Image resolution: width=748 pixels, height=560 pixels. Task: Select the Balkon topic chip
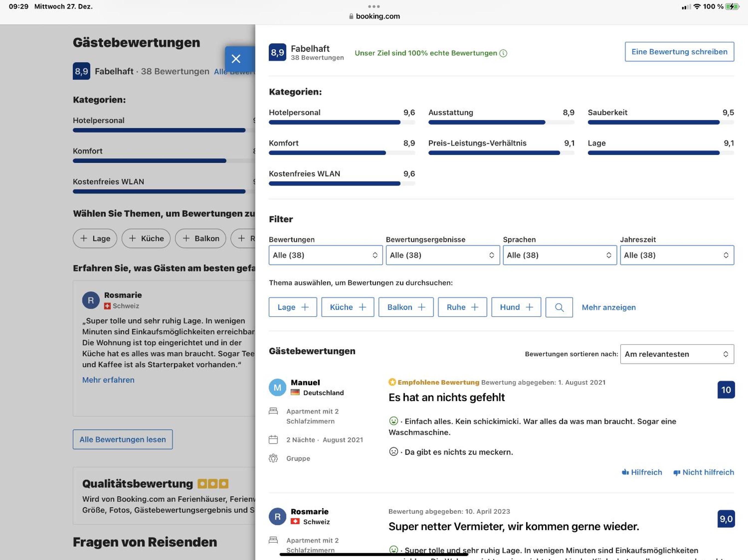406,307
